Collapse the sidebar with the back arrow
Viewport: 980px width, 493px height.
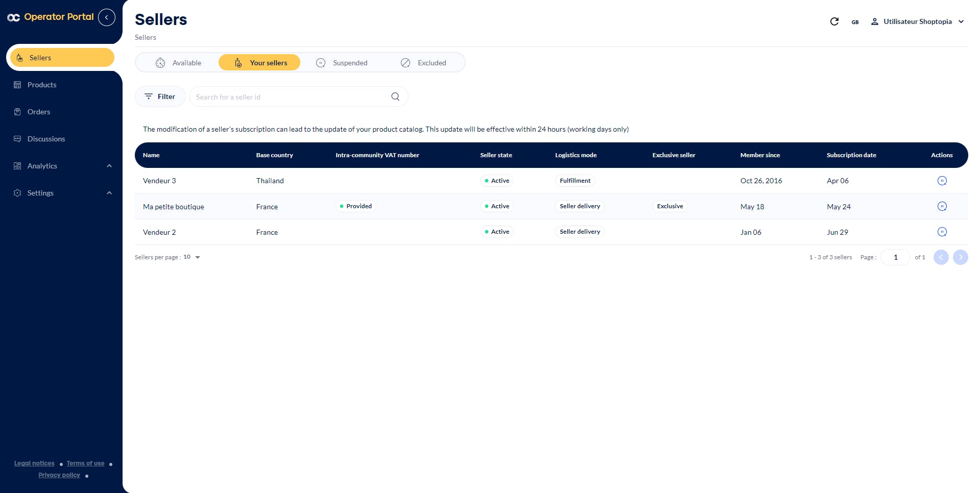point(107,17)
